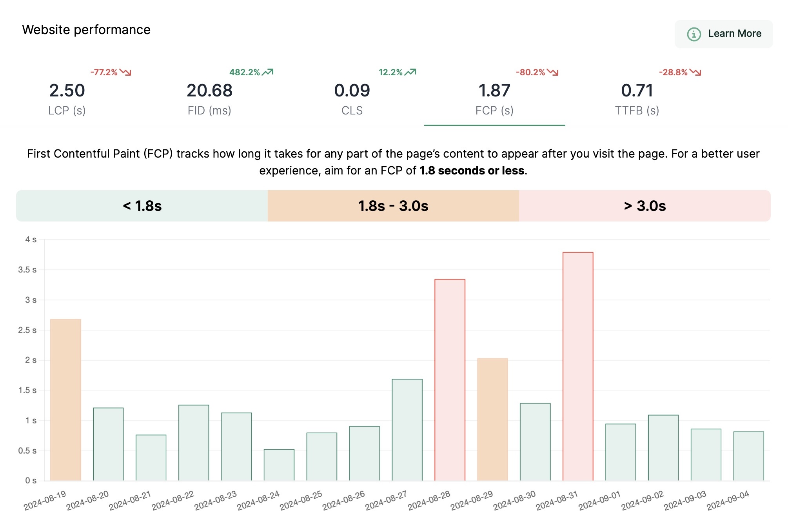
Task: Click the orange bar for 2024-08-29
Action: coord(493,419)
